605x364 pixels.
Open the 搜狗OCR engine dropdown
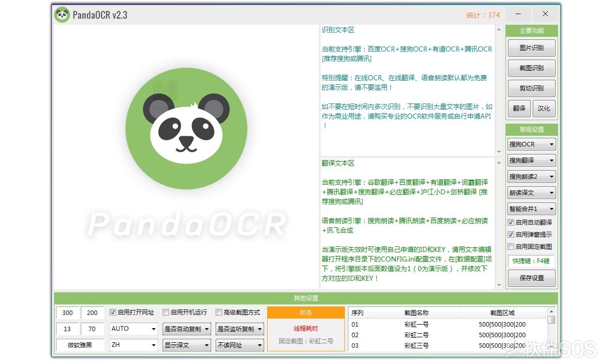pyautogui.click(x=531, y=144)
